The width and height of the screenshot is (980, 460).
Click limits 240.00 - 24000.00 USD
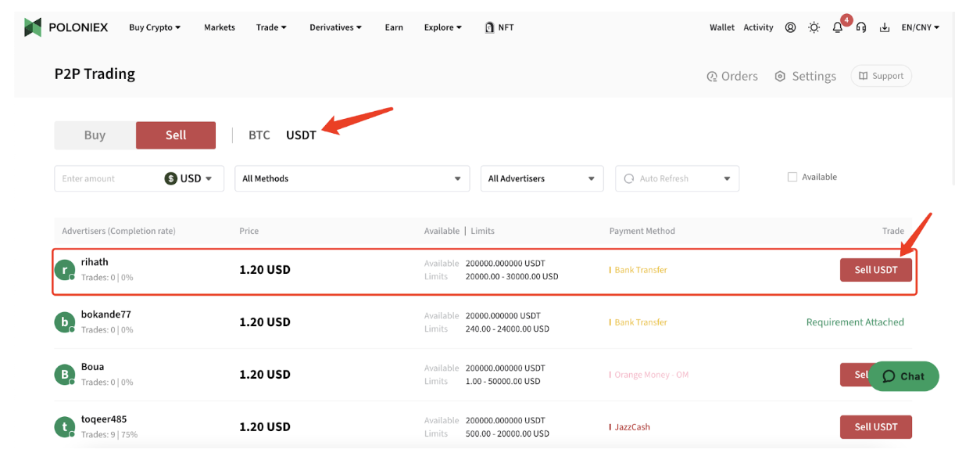tap(507, 329)
